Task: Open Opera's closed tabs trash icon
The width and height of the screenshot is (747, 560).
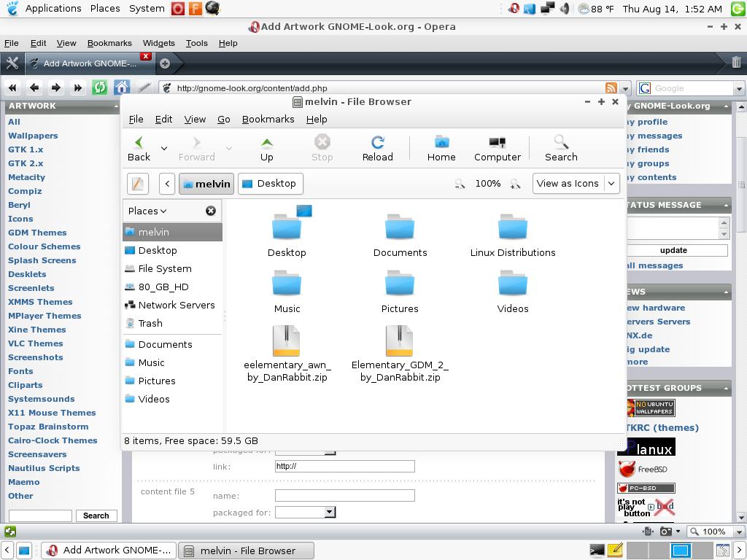Action: (736, 63)
